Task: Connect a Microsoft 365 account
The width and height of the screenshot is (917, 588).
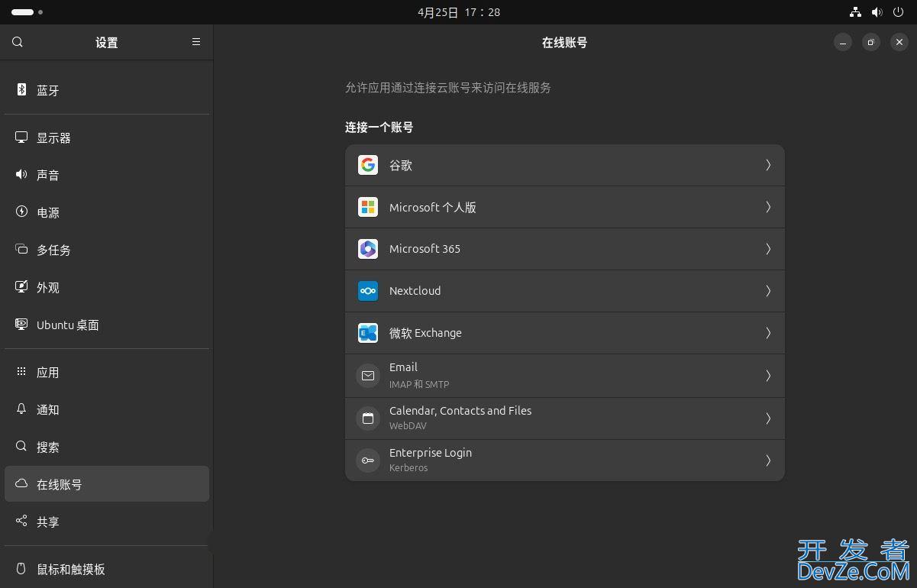Action: (x=565, y=249)
